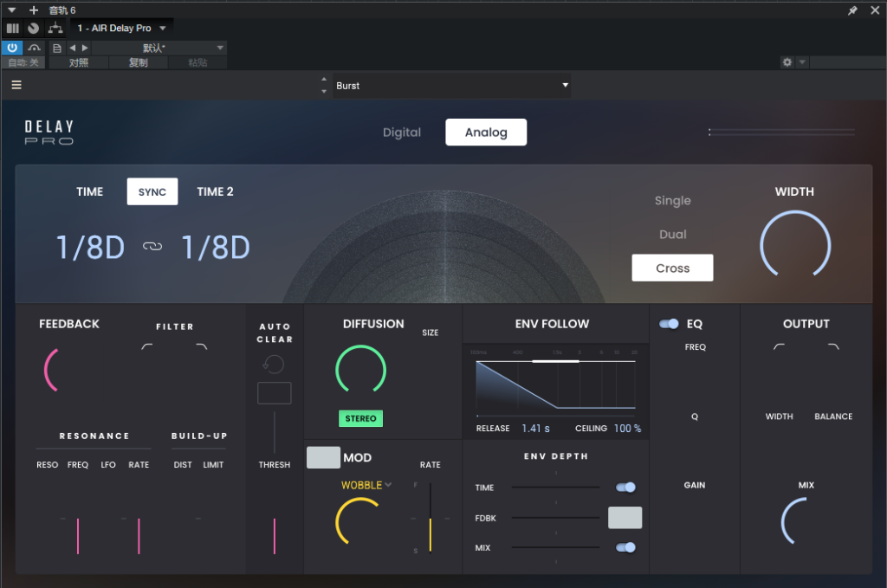Step to previous preset using up arrow beside Burst
Screen dimensions: 887x588
[324, 79]
